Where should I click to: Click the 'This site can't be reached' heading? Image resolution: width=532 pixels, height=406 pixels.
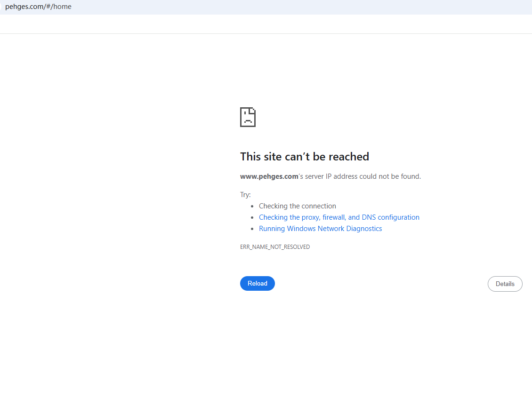coord(304,157)
